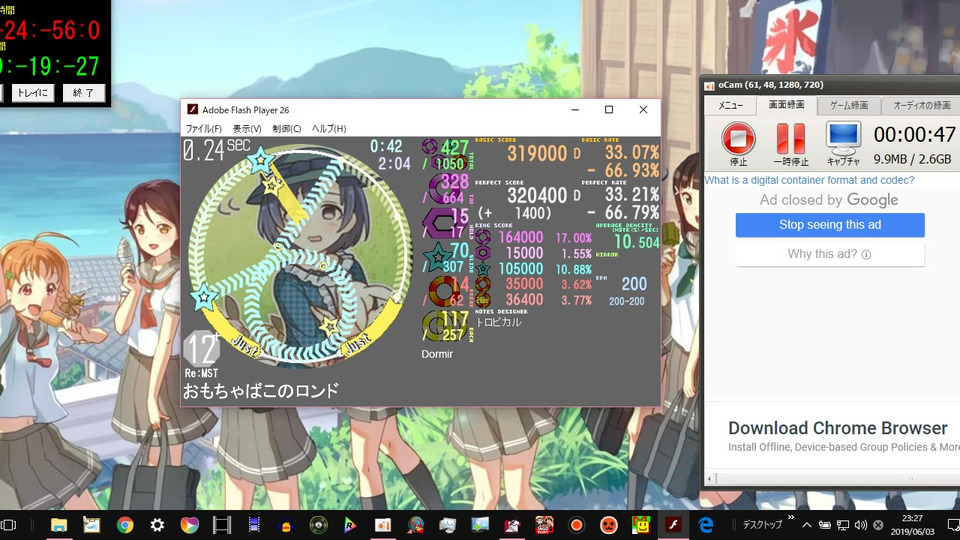Open Microsoft Edge from the taskbar
Image resolution: width=960 pixels, height=540 pixels.
[706, 525]
